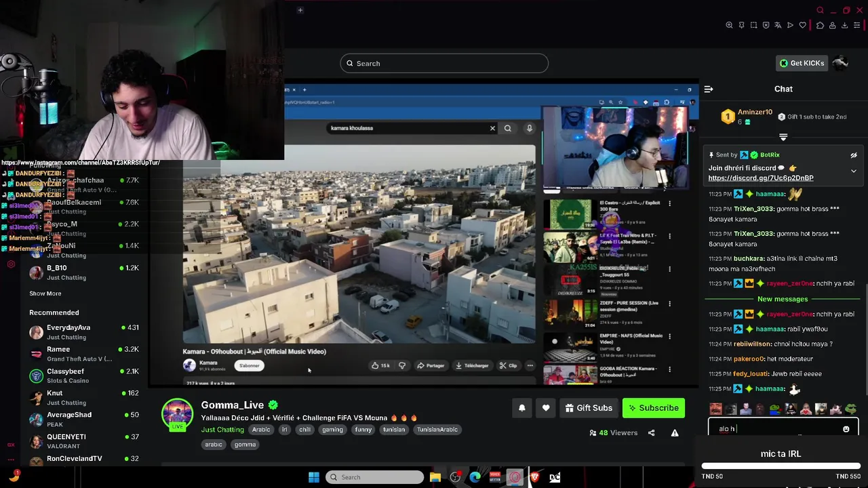Select the TunisianArabic tag
The height and width of the screenshot is (488, 868).
[437, 430]
